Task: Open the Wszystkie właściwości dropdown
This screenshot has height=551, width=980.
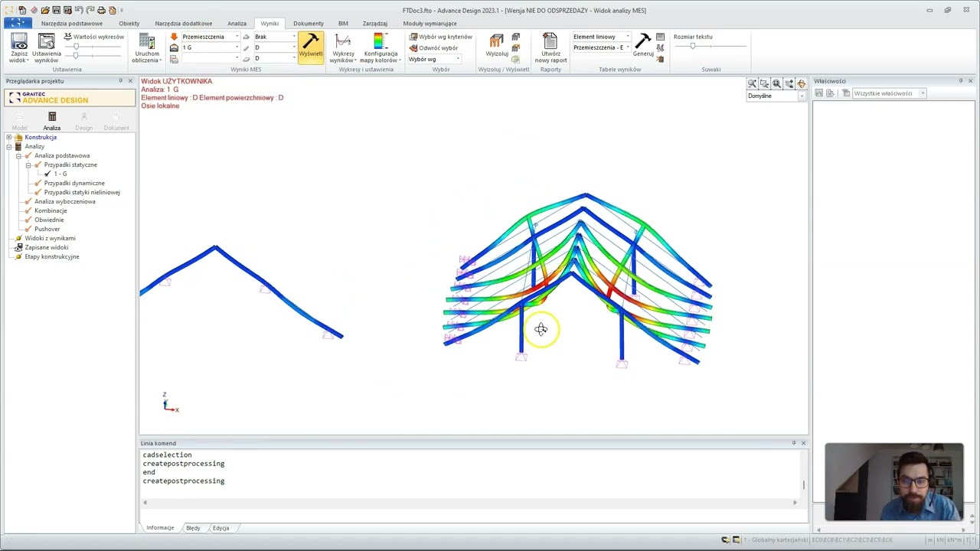Action: point(923,93)
